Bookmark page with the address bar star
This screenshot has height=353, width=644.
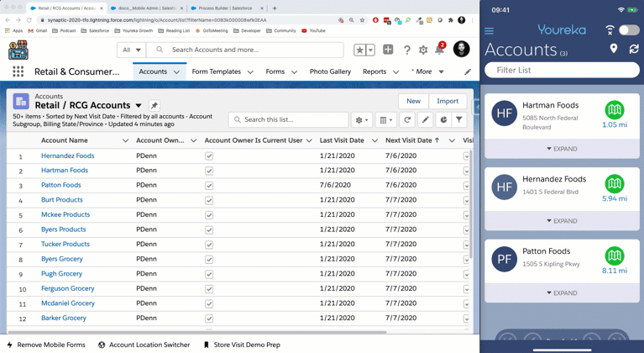[x=362, y=19]
